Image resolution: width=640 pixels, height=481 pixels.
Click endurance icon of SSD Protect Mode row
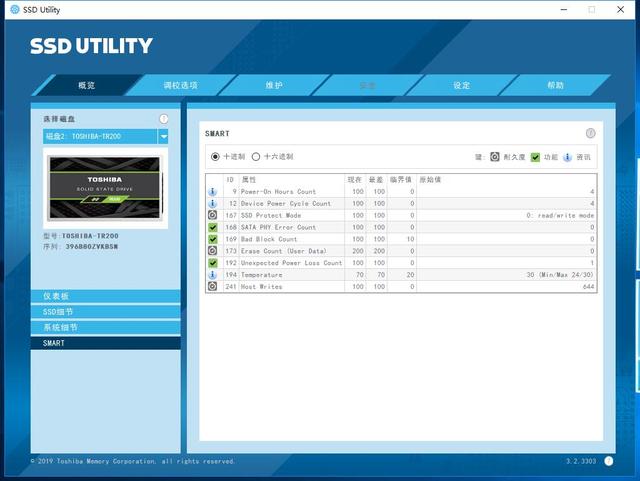click(213, 215)
